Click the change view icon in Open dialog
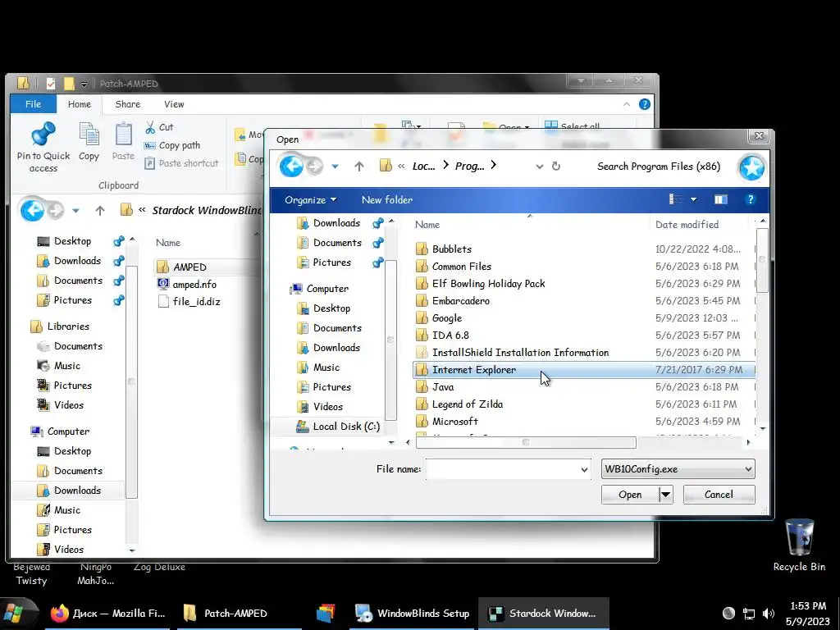The image size is (840, 630). coord(676,200)
